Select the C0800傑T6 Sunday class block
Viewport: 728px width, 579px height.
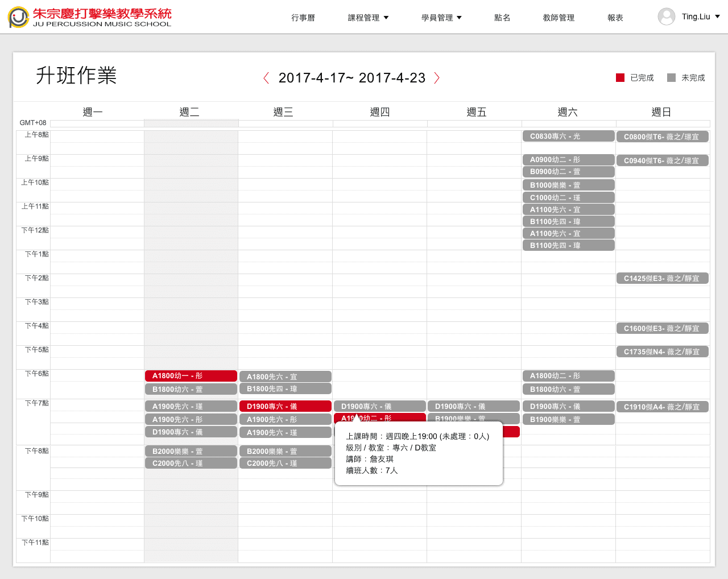[663, 137]
